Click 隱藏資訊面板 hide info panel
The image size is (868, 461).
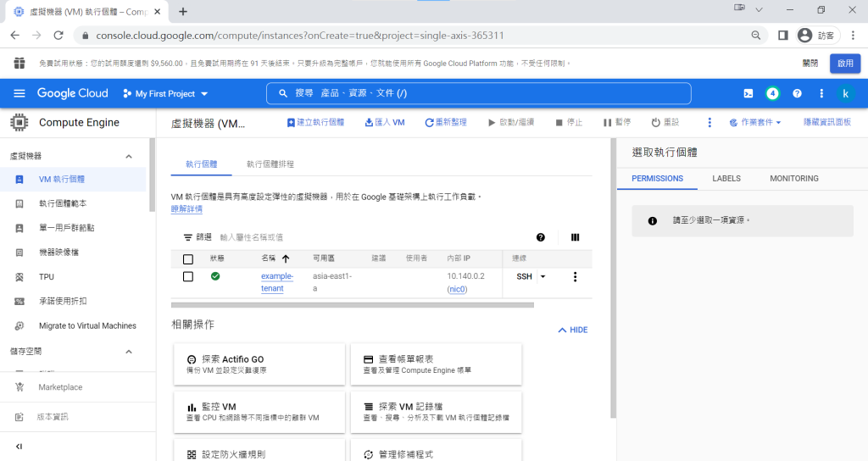pyautogui.click(x=827, y=122)
